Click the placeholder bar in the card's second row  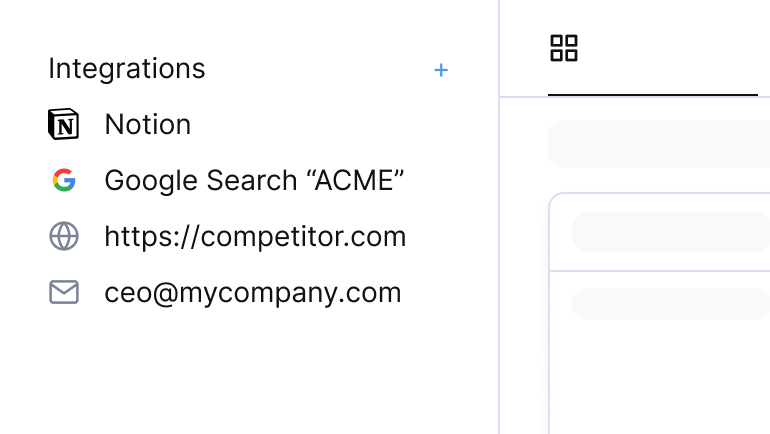point(670,303)
